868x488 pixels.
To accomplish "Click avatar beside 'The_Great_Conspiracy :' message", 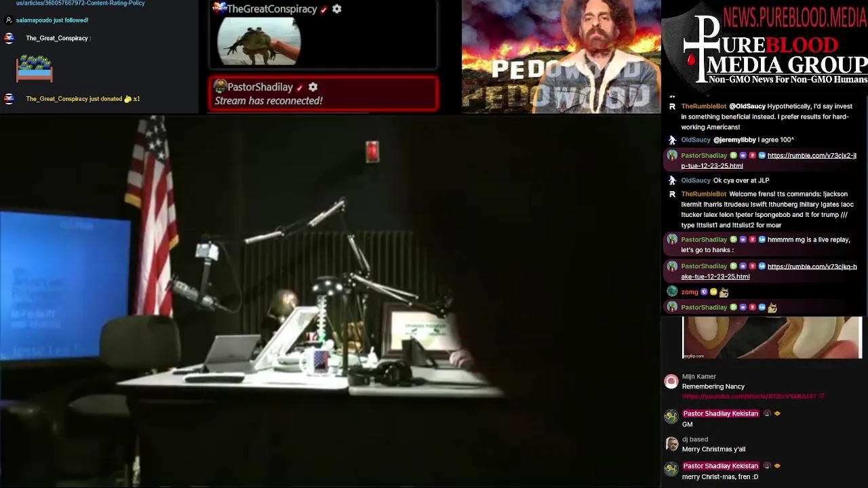I will [x=9, y=38].
